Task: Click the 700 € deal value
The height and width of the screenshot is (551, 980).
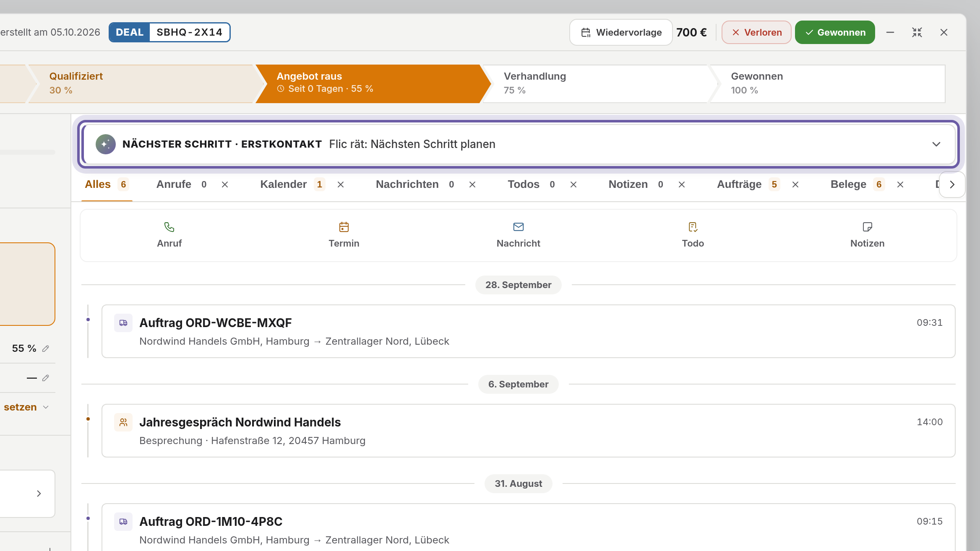Action: point(691,32)
